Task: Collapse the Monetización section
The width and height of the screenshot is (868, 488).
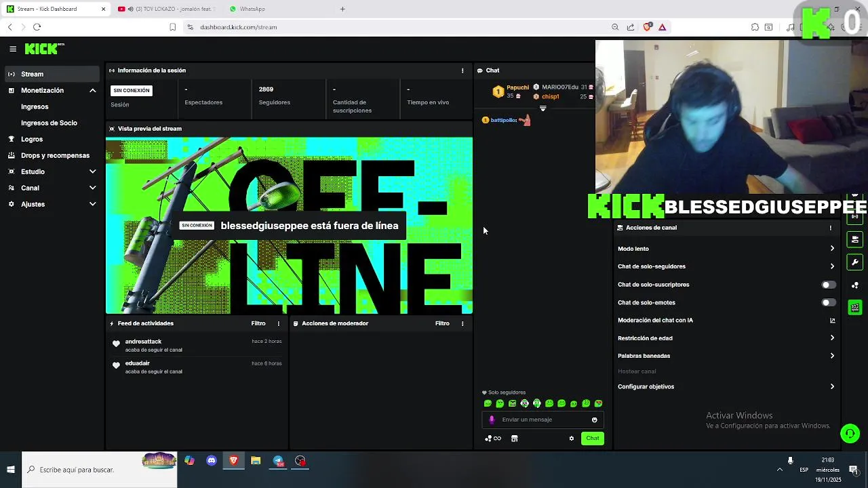Action: [92, 90]
